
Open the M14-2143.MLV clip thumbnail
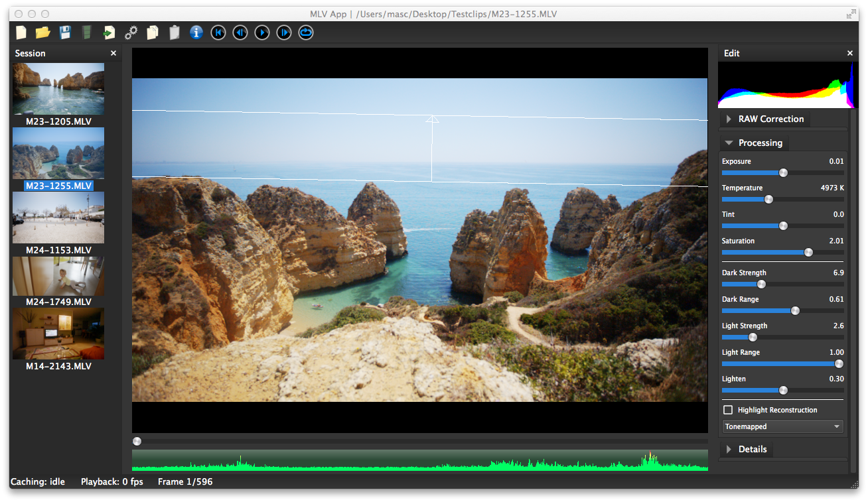point(58,334)
